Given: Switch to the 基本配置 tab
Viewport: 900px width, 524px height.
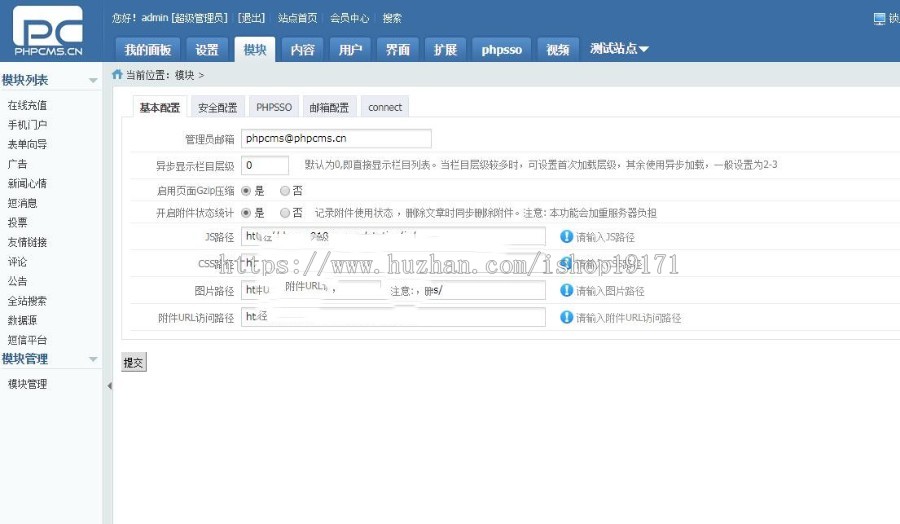Looking at the screenshot, I should coord(160,107).
